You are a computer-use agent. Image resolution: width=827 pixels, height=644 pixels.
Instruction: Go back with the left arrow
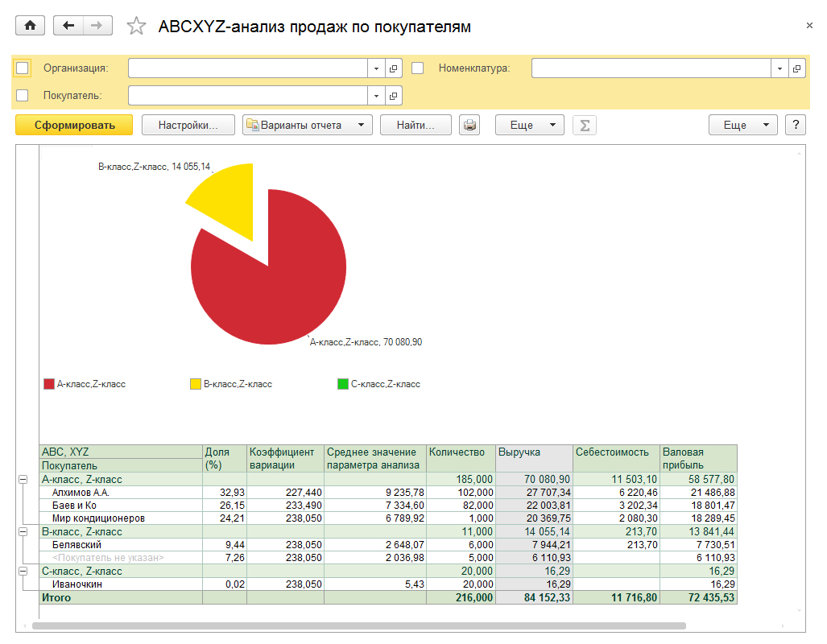tap(68, 26)
